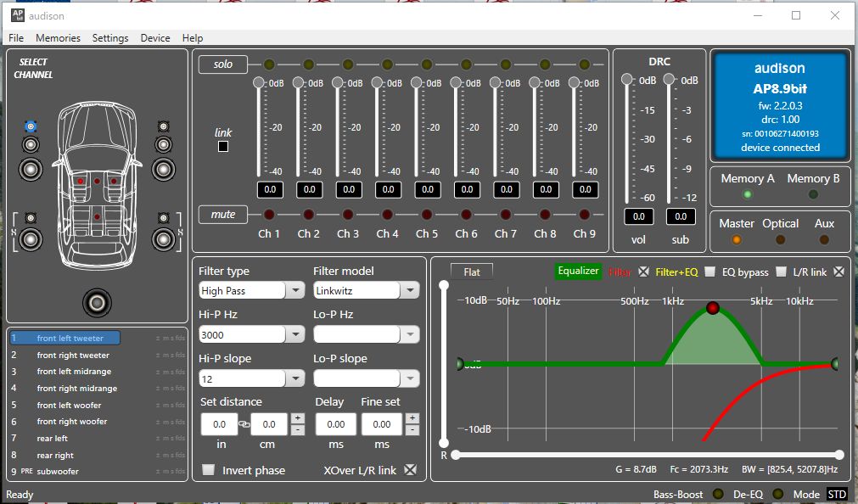Viewport: 858px width, 504px height.
Task: Click the STD mode button
Action: click(x=837, y=494)
